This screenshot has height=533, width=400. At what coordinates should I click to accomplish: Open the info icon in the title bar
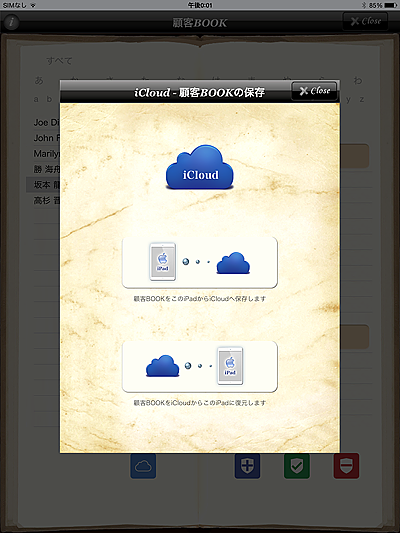(x=12, y=22)
